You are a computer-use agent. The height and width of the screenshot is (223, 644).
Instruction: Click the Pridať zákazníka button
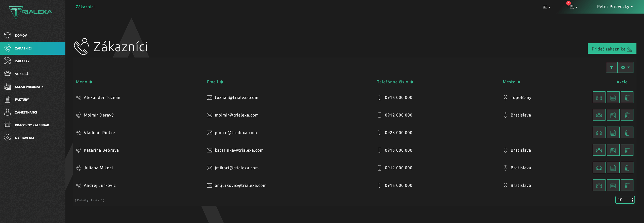tap(612, 49)
